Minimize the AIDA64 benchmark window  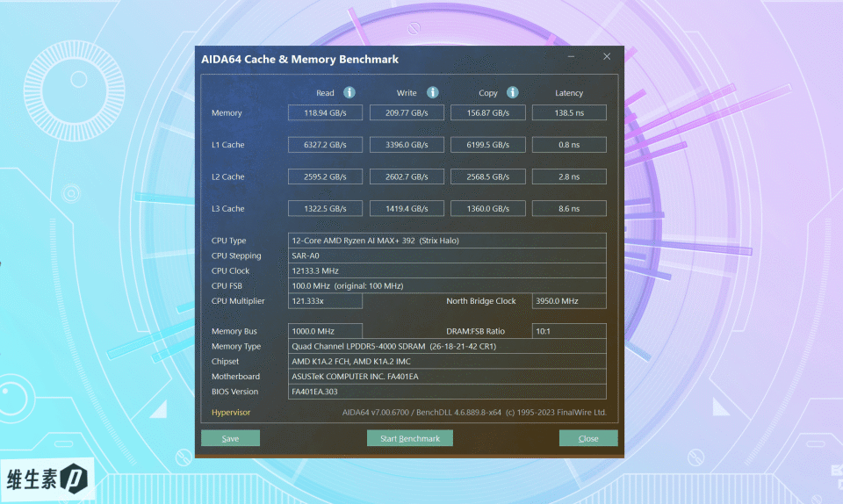(571, 56)
